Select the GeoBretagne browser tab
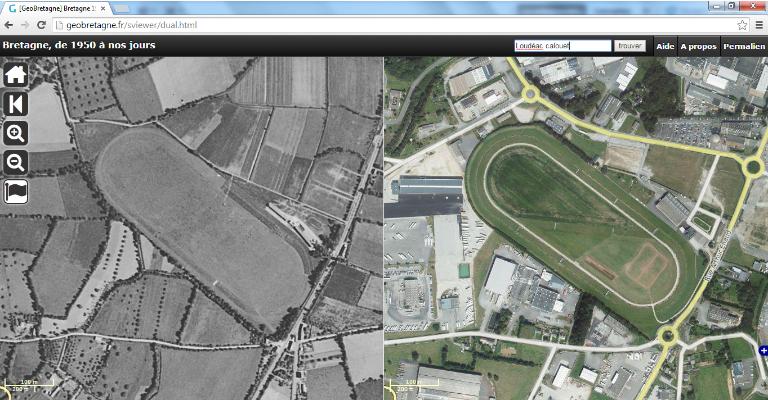This screenshot has width=768, height=400. pyautogui.click(x=55, y=7)
